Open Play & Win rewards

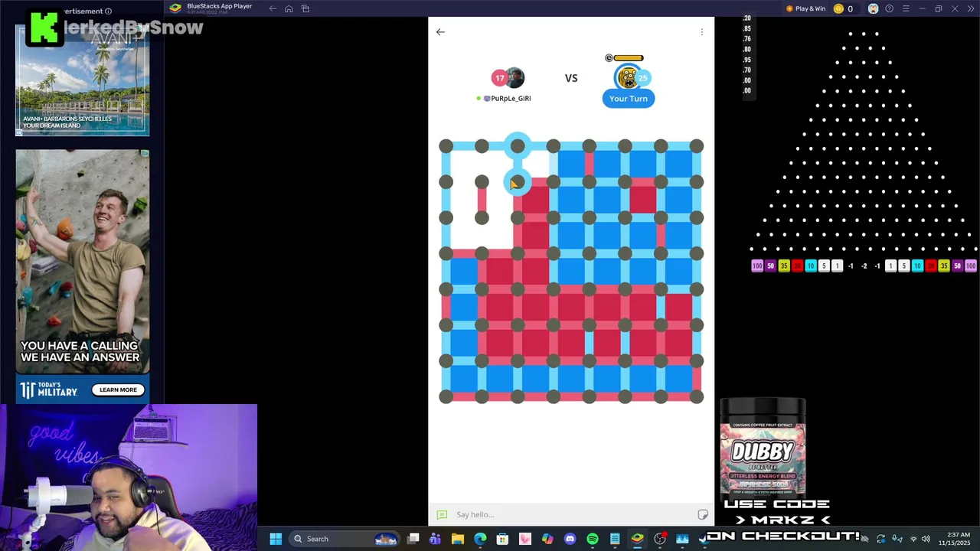(x=806, y=8)
